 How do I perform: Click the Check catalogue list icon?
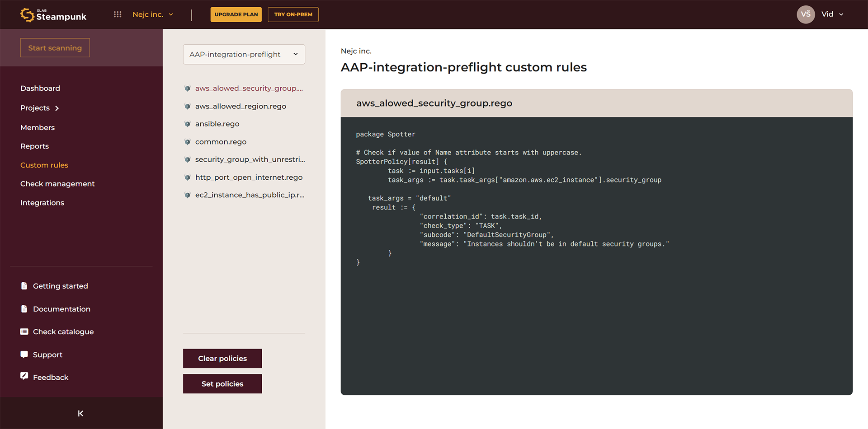point(24,331)
